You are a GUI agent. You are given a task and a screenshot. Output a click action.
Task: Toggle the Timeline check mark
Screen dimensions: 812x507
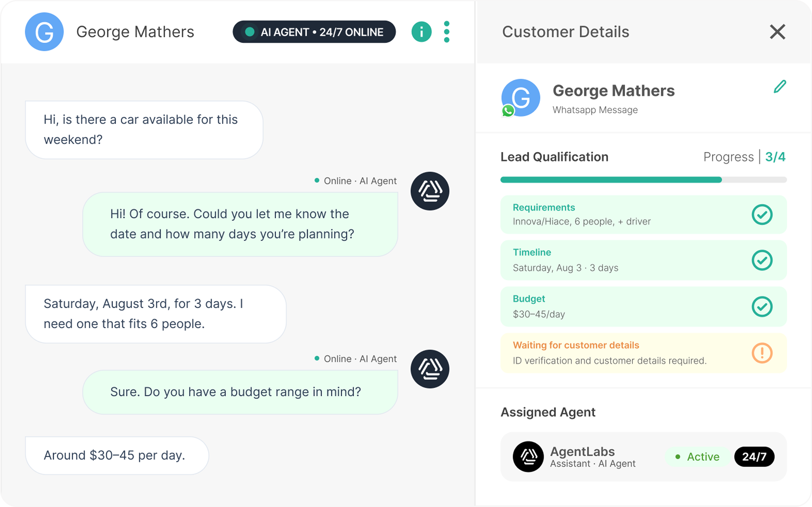762,260
